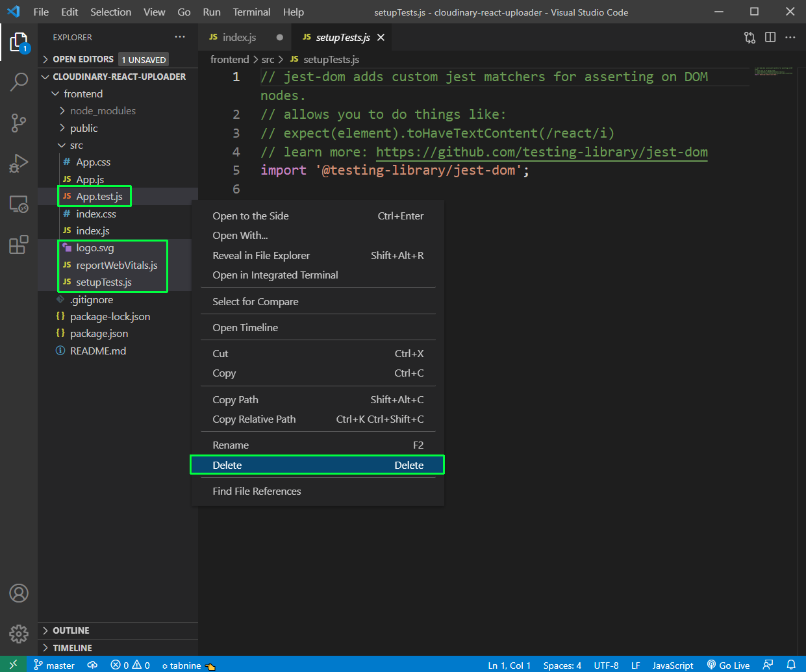Open the Search view icon
The image size is (806, 672).
point(19,82)
